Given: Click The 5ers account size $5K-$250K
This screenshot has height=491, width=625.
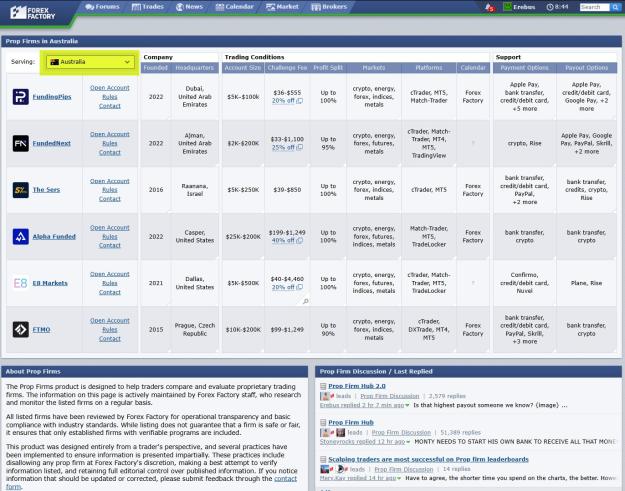Looking at the screenshot, I should [243, 190].
